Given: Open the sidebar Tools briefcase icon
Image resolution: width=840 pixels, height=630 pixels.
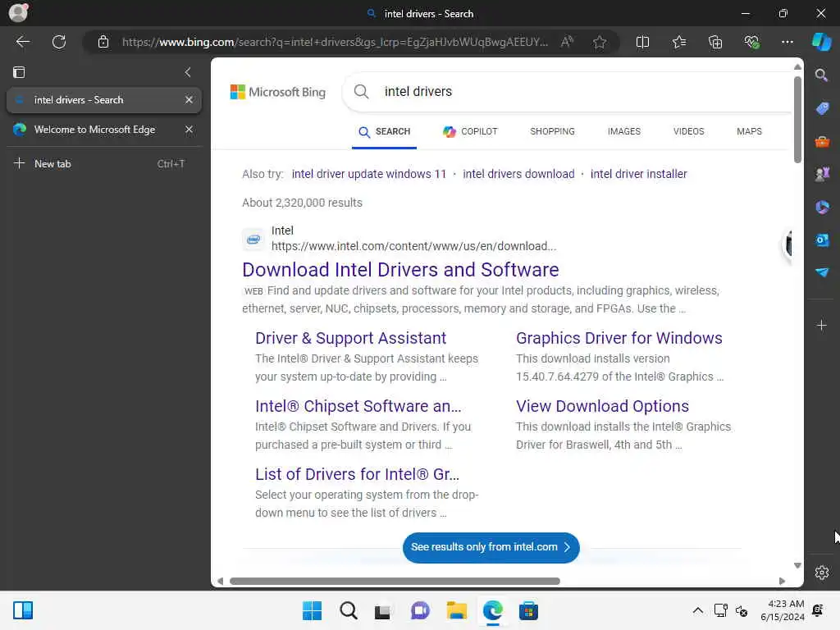Looking at the screenshot, I should [822, 141].
